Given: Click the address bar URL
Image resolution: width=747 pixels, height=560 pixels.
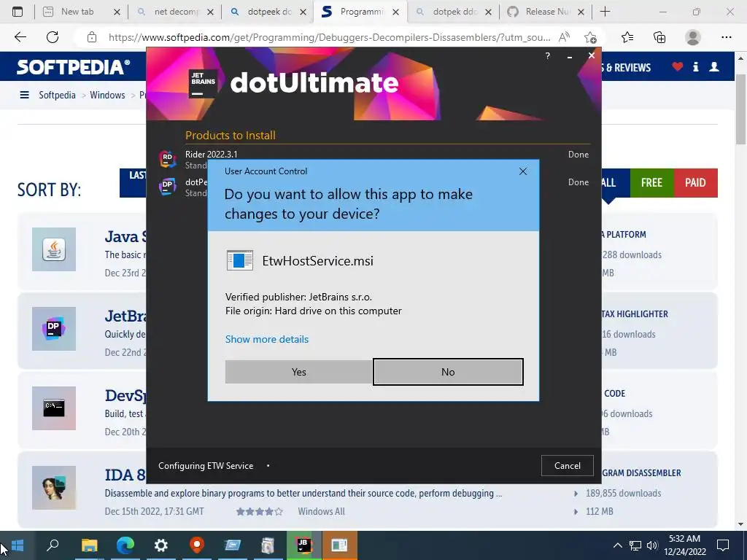Looking at the screenshot, I should point(329,37).
